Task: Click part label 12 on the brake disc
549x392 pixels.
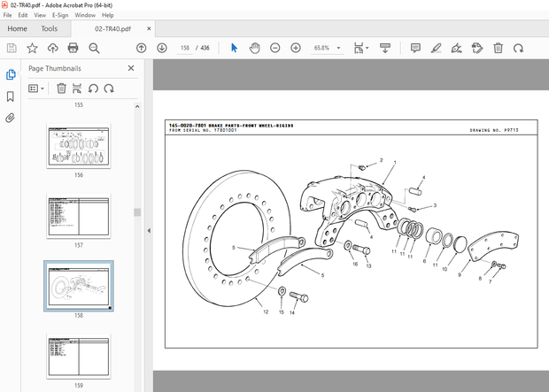Action: [266, 311]
